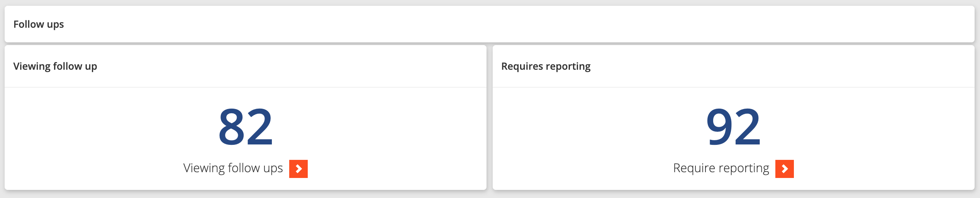Click orange arrow beside Require reporting
This screenshot has width=980, height=198.
click(x=784, y=169)
